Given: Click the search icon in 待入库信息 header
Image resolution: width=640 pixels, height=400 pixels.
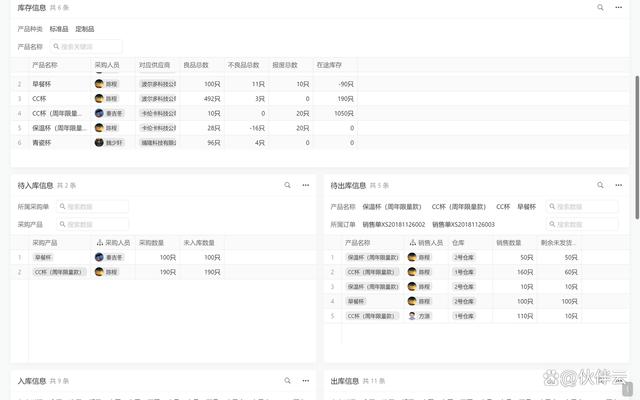Looking at the screenshot, I should tap(287, 185).
